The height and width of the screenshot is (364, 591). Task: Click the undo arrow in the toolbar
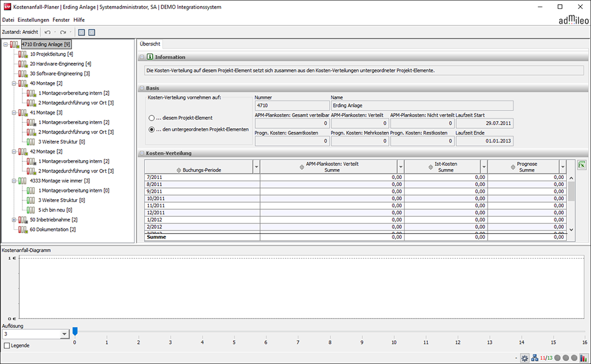(47, 32)
